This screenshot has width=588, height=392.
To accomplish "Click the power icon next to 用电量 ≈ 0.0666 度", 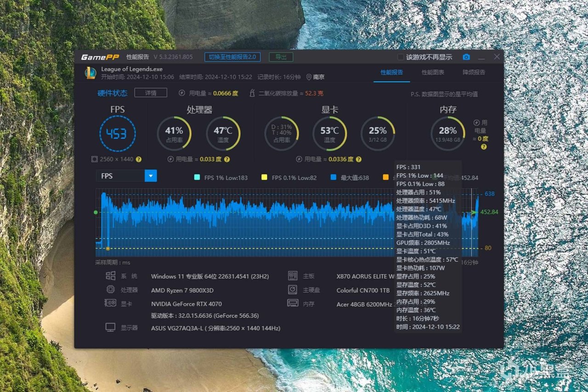I will 182,93.
